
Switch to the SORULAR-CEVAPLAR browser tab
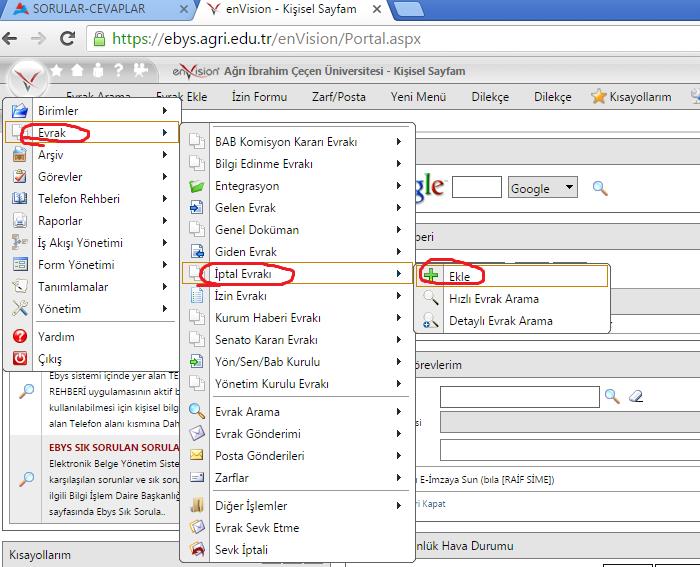(x=88, y=9)
